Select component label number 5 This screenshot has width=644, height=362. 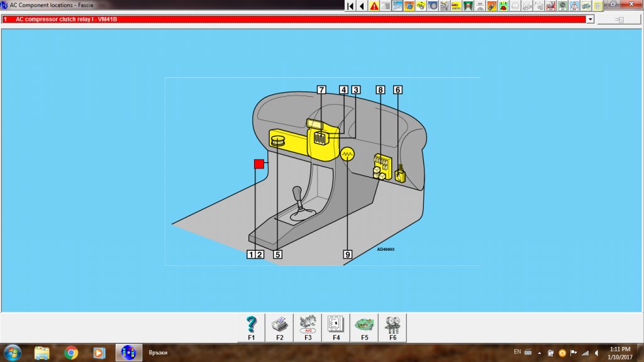[277, 255]
